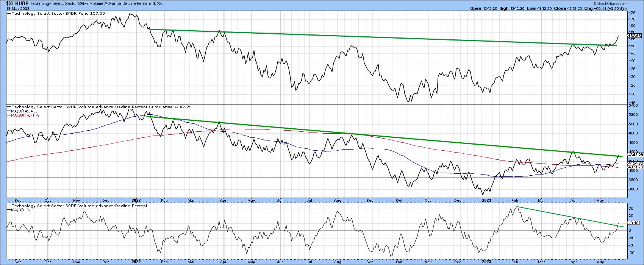Click the bottom panel's Volume Advance-Decline Percent legend
Image resolution: width=644 pixels, height=265 pixels.
[80, 206]
